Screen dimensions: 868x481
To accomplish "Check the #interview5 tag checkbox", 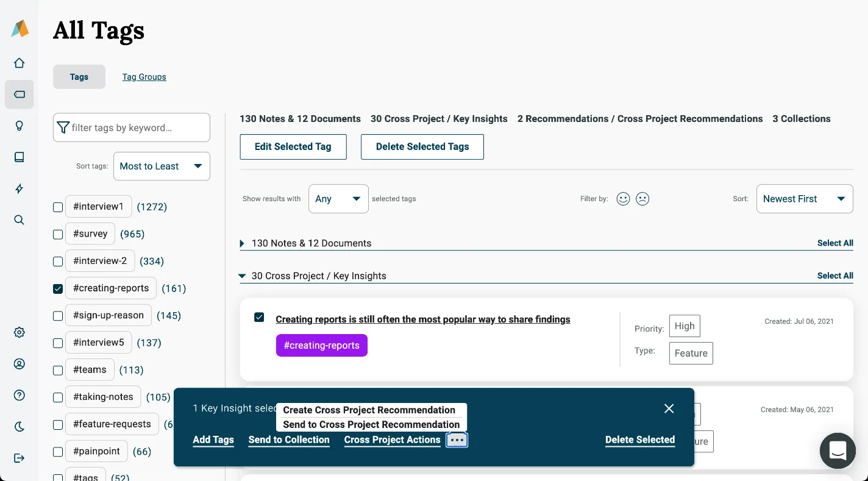I will (x=58, y=343).
